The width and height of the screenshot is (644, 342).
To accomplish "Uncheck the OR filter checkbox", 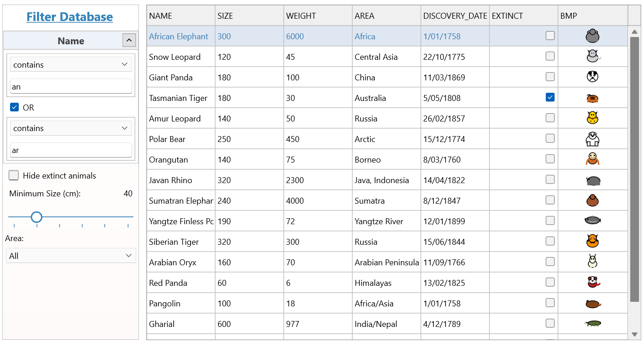I will click(14, 108).
